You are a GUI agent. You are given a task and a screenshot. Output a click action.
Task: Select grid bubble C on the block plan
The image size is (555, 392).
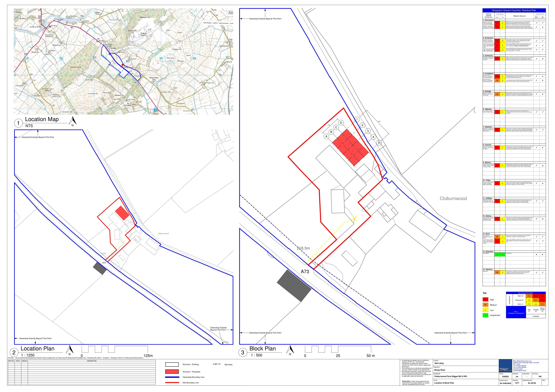(x=336, y=127)
